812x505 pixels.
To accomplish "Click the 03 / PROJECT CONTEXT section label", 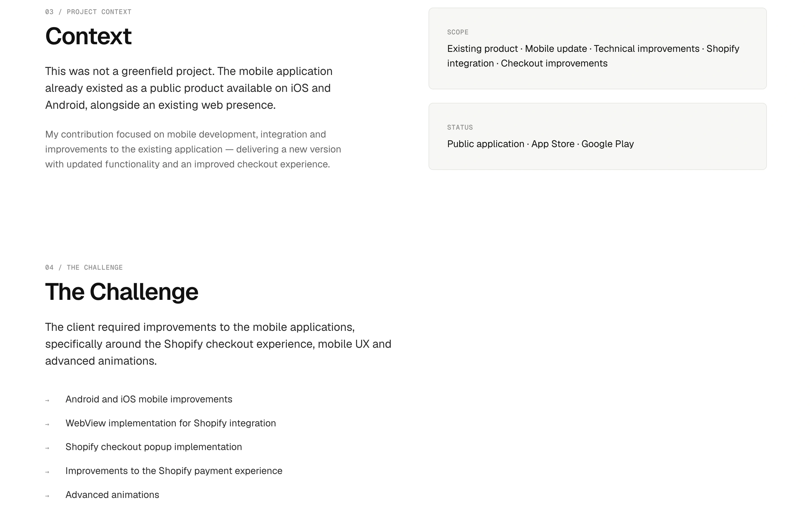I will tap(88, 12).
